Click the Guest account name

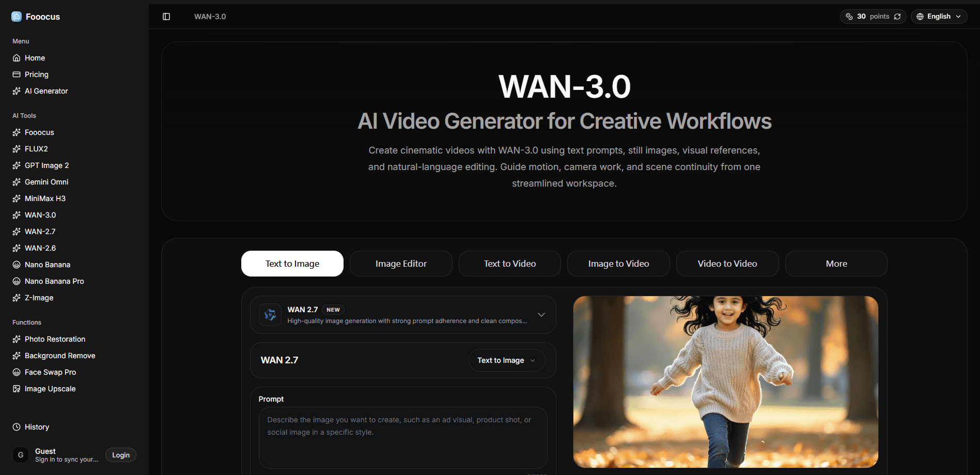coord(45,451)
